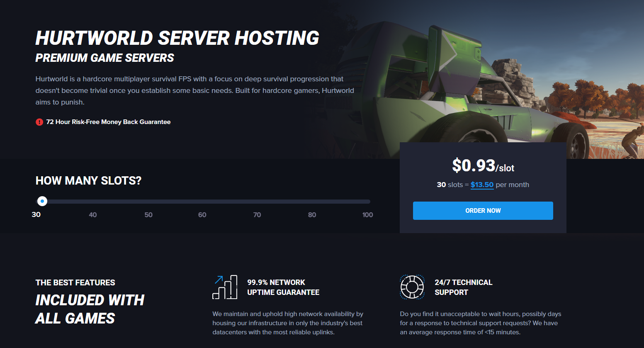The image size is (644, 348).
Task: Click the 24/7 TECHNICAL SUPPORT title
Action: [463, 287]
